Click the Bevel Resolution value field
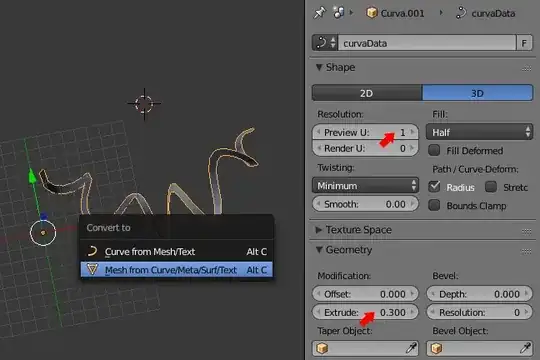The image size is (540, 360). point(479,312)
